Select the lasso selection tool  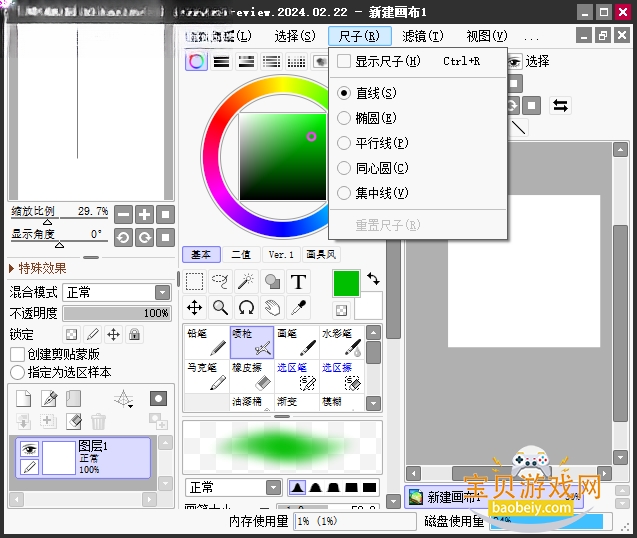pos(220,281)
